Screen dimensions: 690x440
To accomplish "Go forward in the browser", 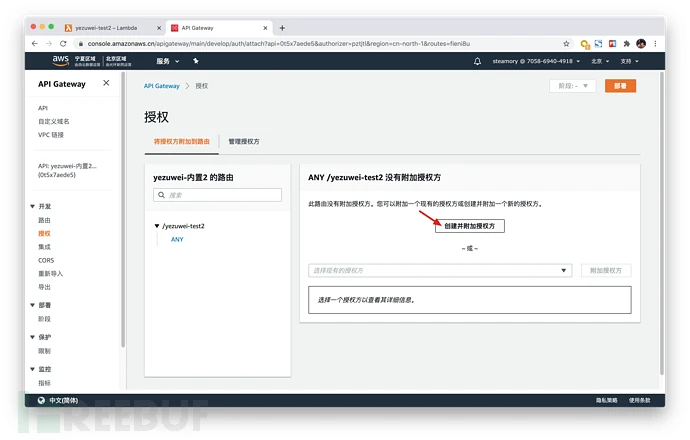I will pyautogui.click(x=49, y=44).
